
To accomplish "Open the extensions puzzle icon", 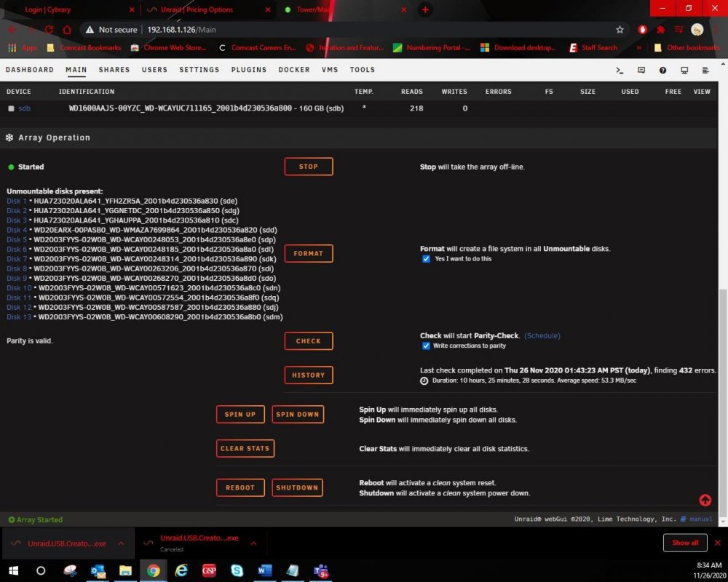I will (x=660, y=30).
